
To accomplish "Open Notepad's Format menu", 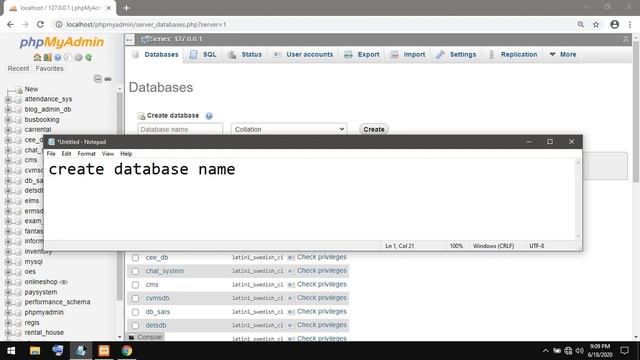I will tap(86, 154).
